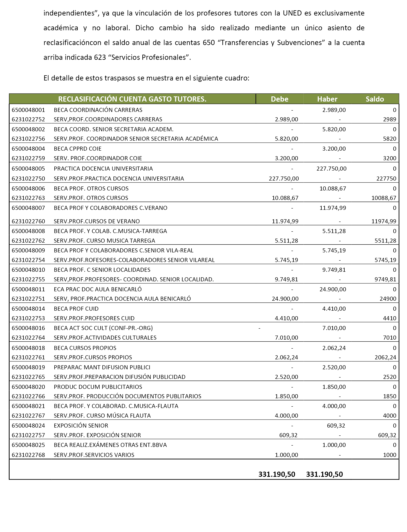Select SERV.PROF. OTROS CURSOS entry
Viewport: 407px width, 532px height.
(91, 198)
